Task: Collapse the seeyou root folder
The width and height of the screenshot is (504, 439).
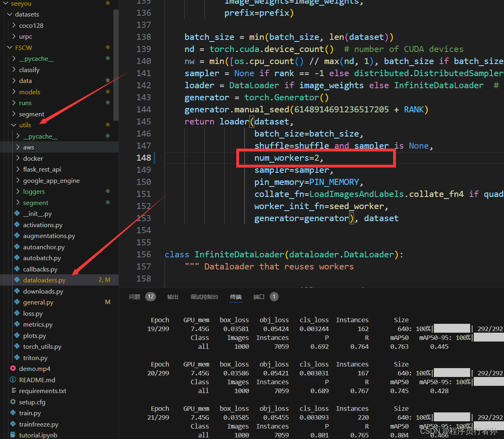Action: pyautogui.click(x=6, y=3)
